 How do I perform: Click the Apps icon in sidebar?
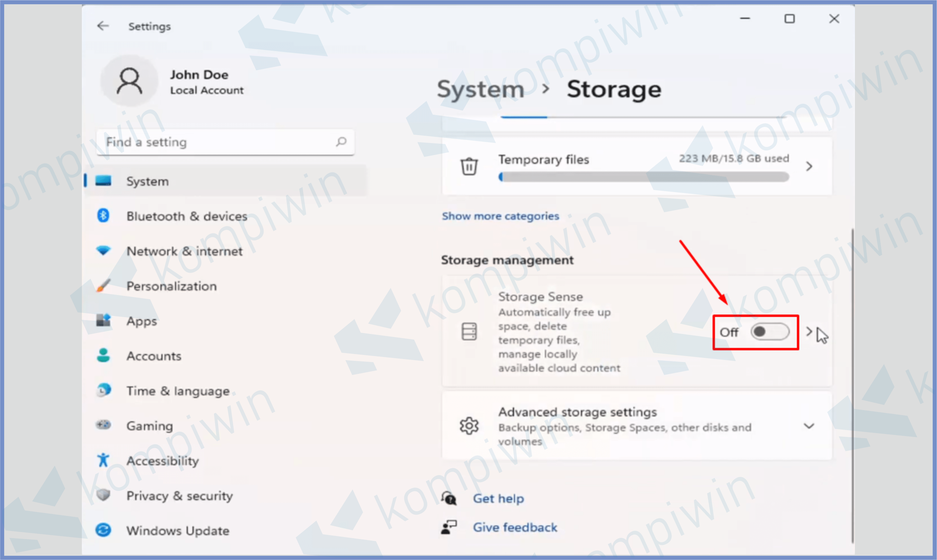103,320
